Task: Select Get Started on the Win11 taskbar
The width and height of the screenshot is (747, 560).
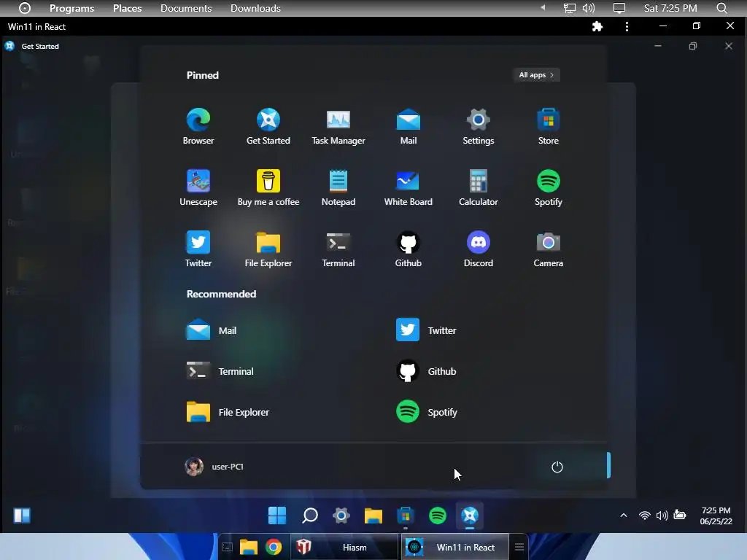Action: point(470,516)
